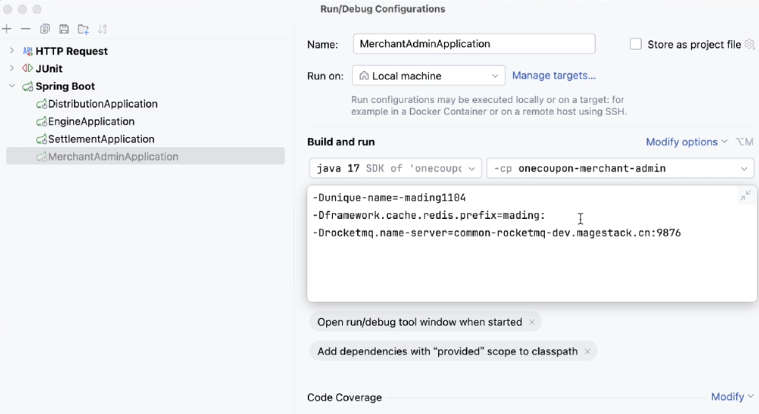
Task: Click the Copy Configuration icon
Action: tap(45, 30)
